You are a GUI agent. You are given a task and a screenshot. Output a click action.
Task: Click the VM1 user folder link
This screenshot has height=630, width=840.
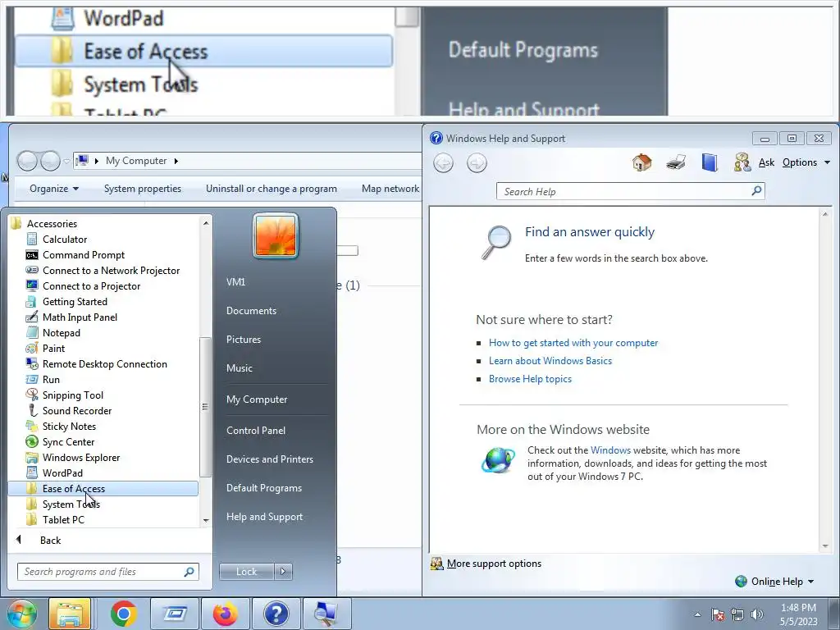235,282
